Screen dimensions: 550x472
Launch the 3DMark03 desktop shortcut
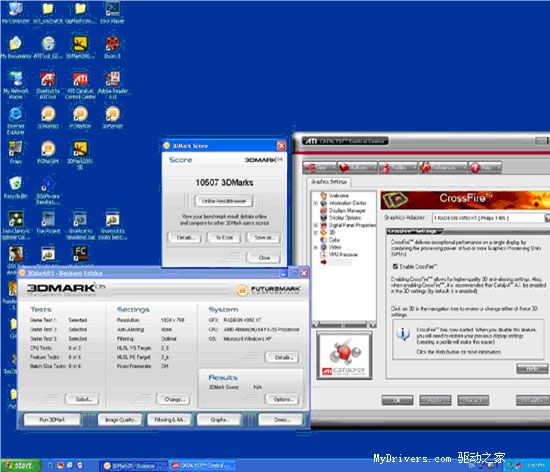pyautogui.click(x=48, y=117)
